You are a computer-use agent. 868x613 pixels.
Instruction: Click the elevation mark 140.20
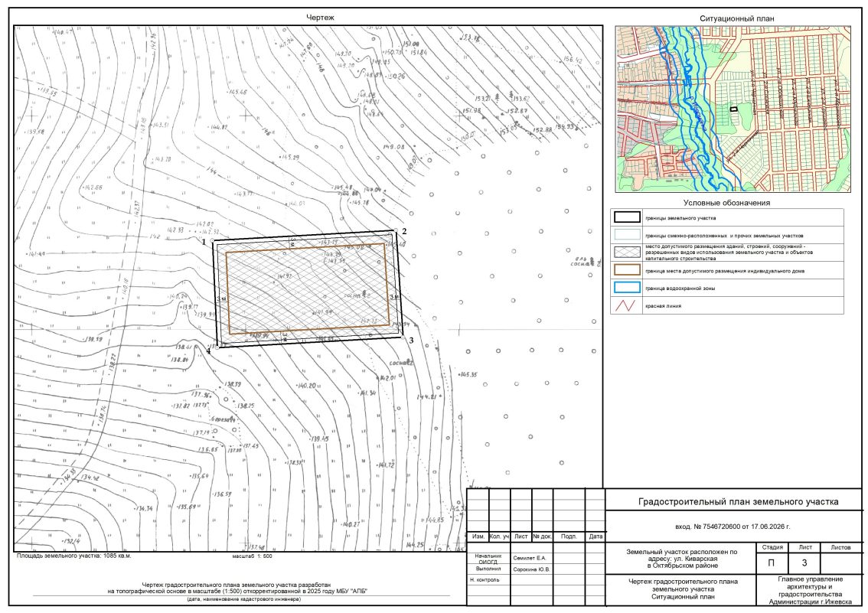(306, 386)
